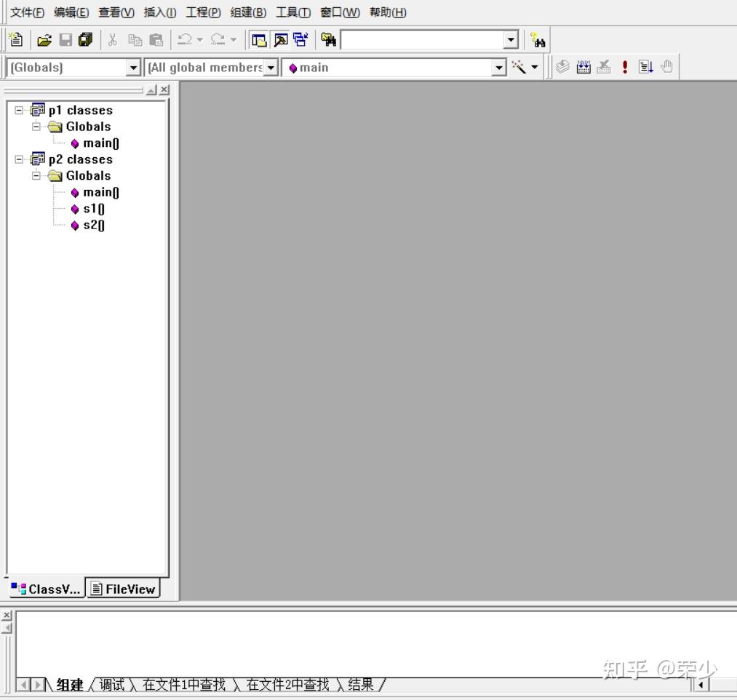The height and width of the screenshot is (700, 737).
Task: Select s1() under p2 Globals
Action: point(95,209)
